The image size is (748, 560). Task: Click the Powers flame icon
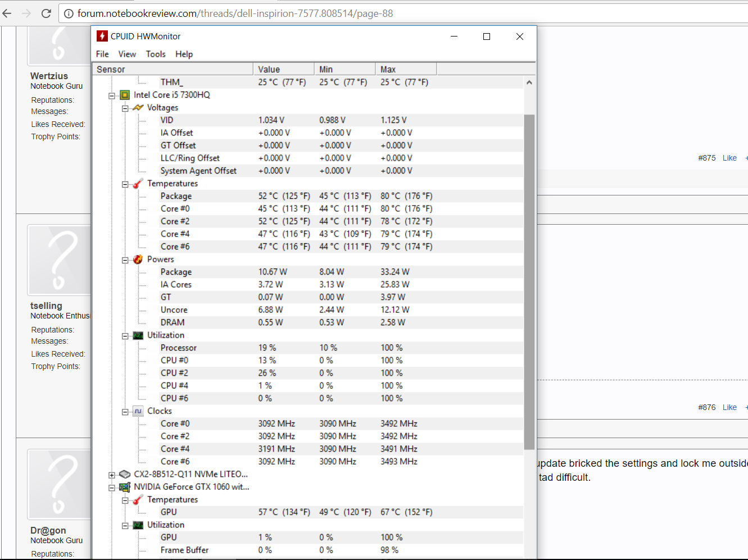pos(138,259)
